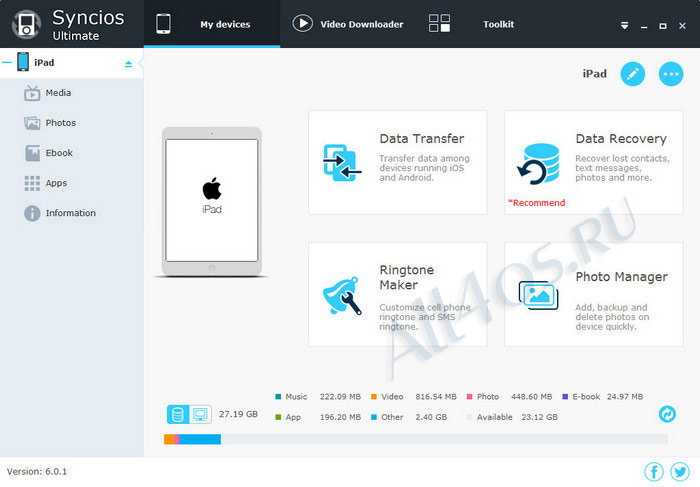The image size is (700, 487).
Task: Click the Information circle icon
Action: 32,213
